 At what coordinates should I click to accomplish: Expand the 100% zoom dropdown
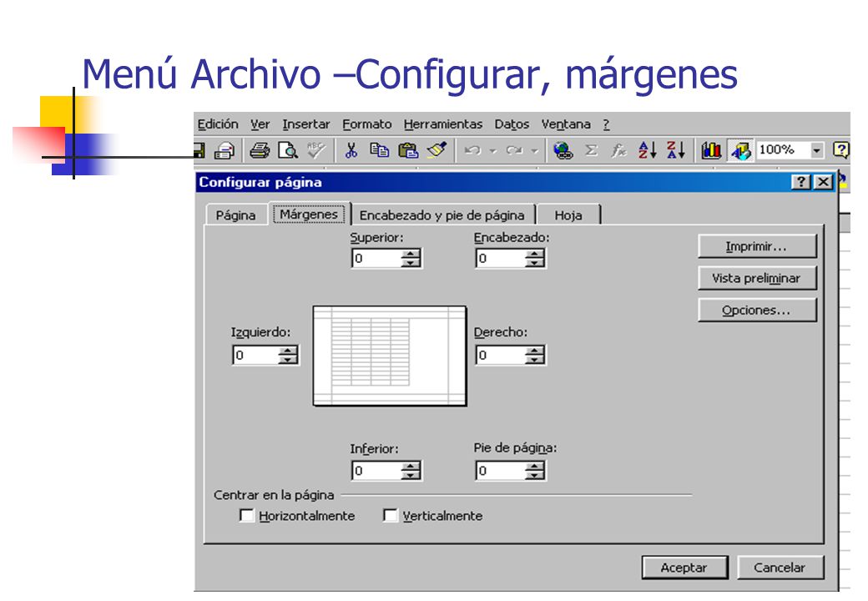tap(817, 150)
